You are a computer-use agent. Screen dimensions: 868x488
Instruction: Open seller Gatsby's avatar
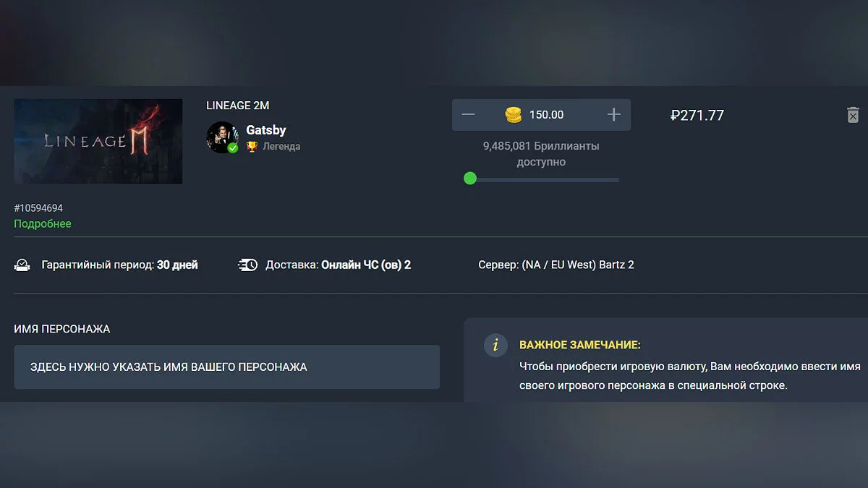click(x=222, y=137)
